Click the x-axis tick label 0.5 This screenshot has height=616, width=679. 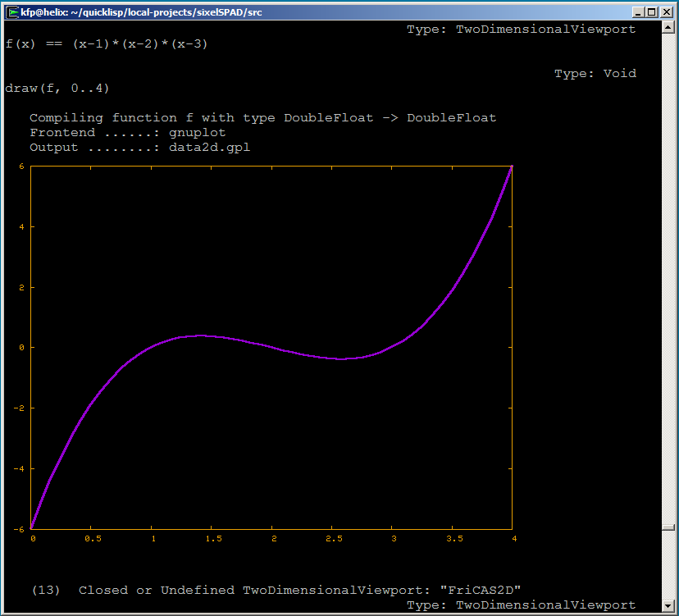(93, 539)
